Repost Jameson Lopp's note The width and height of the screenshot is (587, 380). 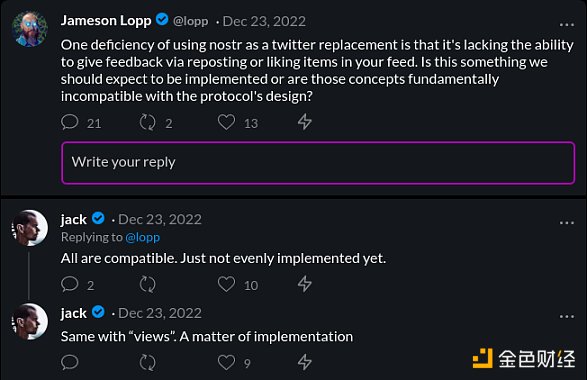click(147, 122)
